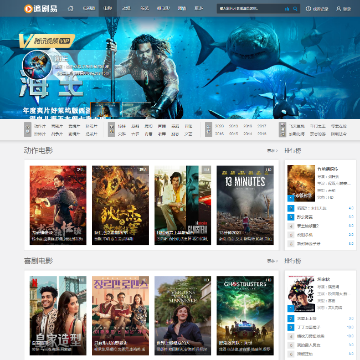
Task: Go to the home icon in navigation bar
Action: tap(70, 9)
